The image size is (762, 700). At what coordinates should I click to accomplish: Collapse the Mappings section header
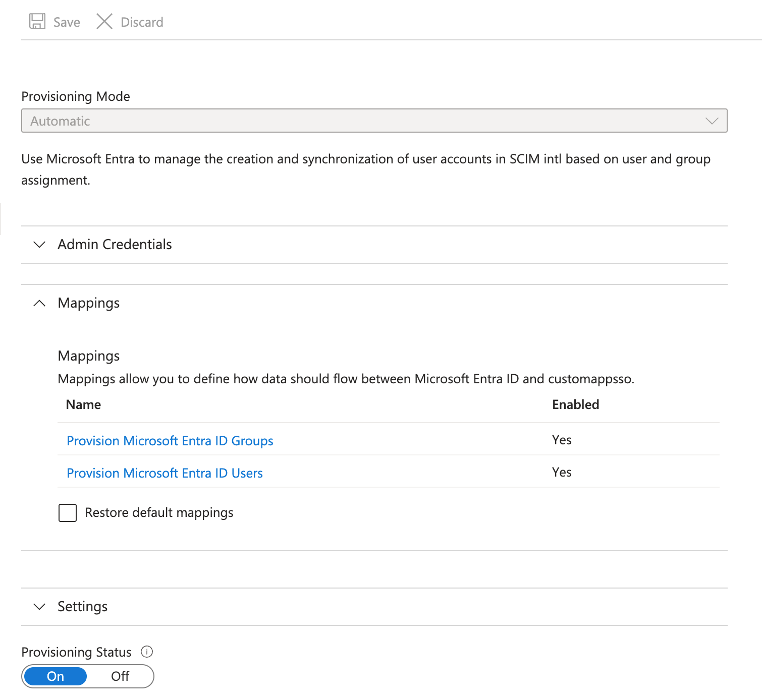(x=89, y=303)
